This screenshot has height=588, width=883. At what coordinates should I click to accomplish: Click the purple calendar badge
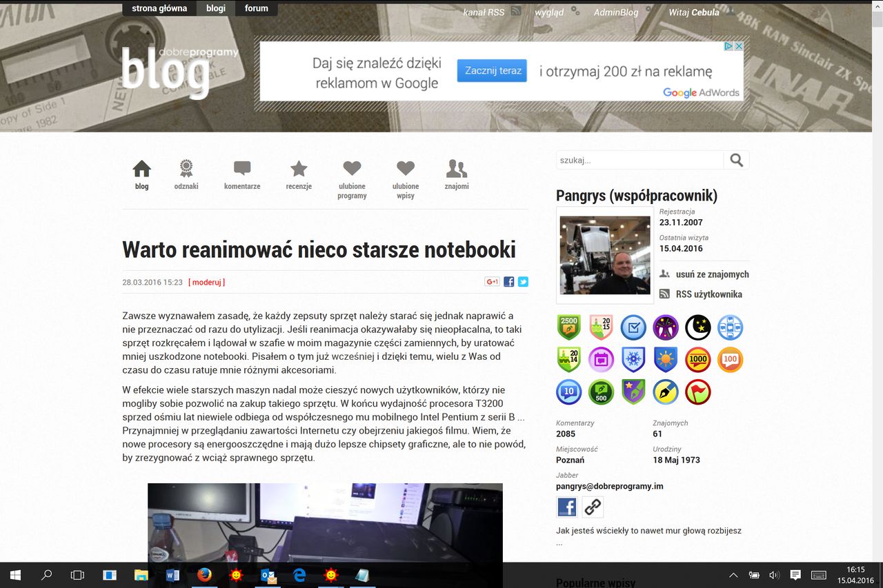coord(601,360)
